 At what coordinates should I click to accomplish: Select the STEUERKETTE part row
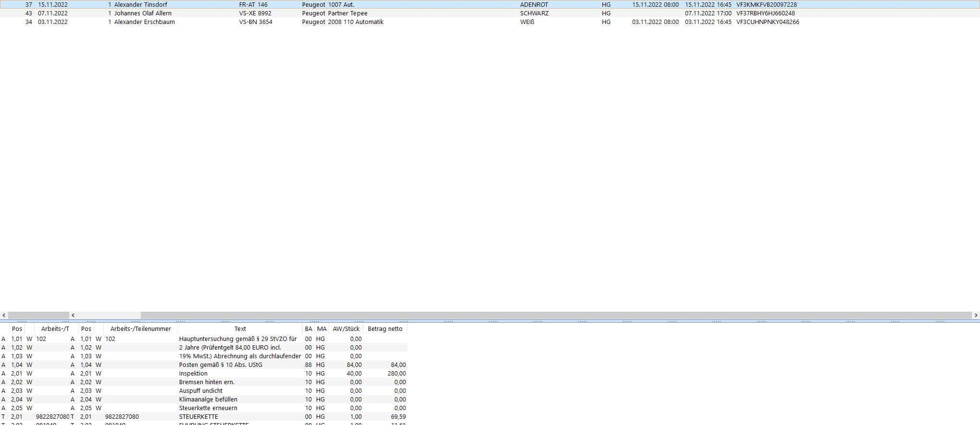(x=198, y=417)
